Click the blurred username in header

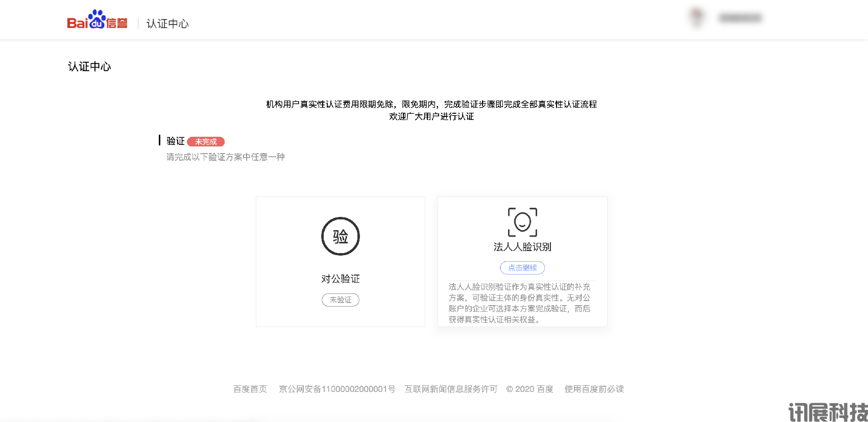click(740, 18)
